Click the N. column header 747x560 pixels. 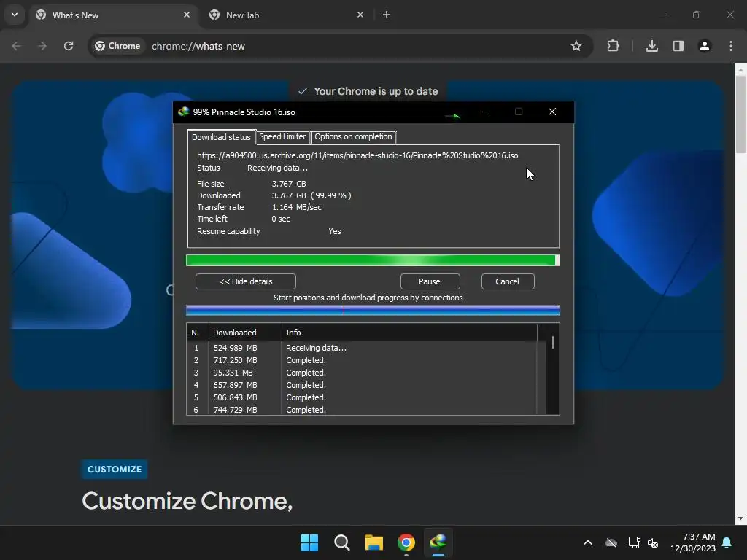click(198, 332)
